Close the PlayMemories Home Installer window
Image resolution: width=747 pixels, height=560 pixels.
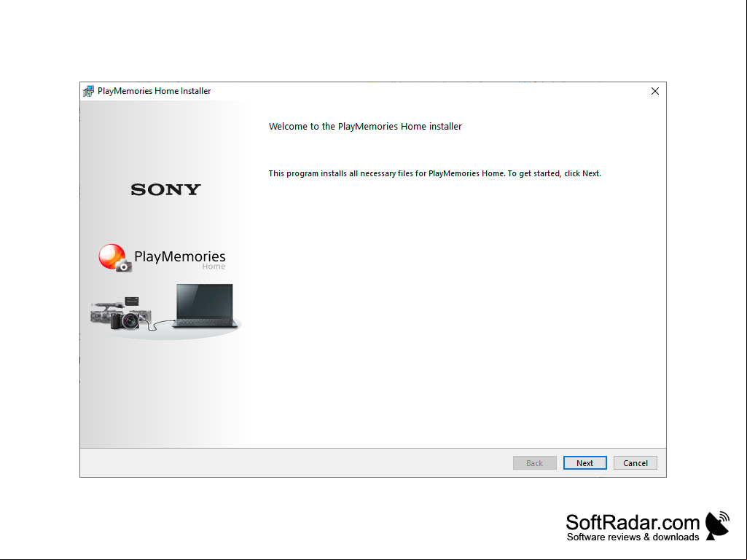coord(655,91)
